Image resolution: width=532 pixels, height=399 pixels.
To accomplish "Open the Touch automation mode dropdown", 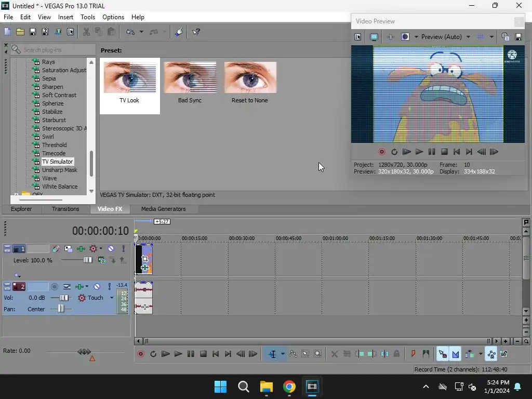I will tap(112, 298).
